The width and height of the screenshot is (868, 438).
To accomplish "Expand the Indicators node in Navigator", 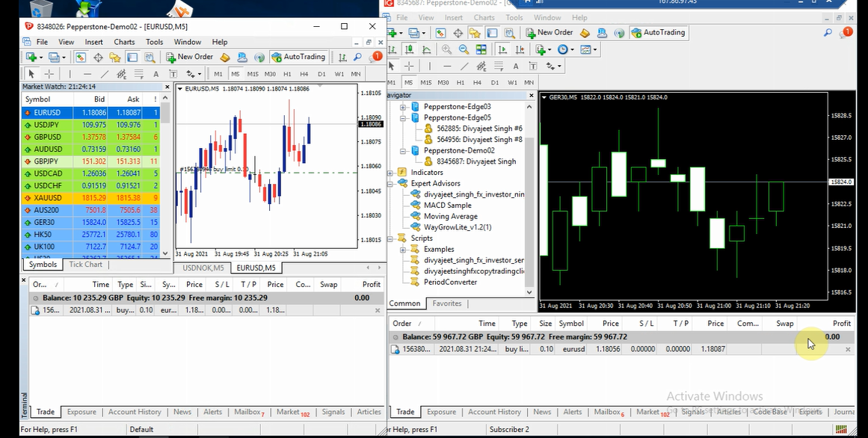I will [x=391, y=173].
